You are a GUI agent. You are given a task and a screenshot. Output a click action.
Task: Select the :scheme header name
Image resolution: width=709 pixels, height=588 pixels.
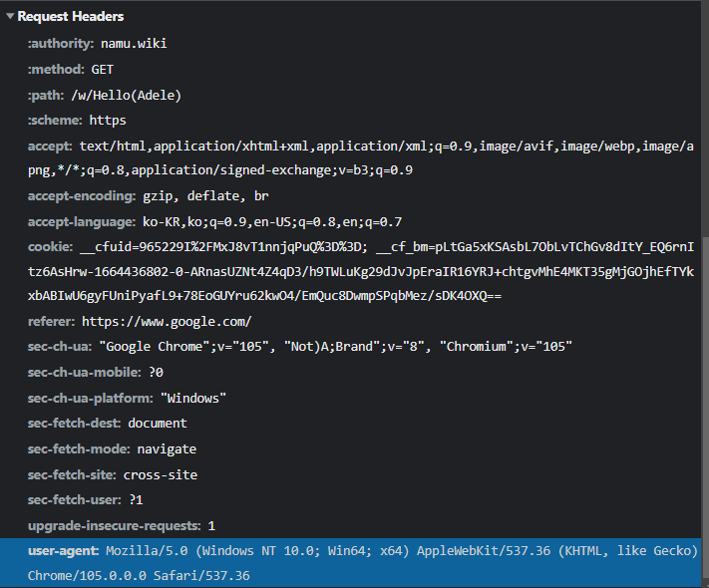click(55, 121)
